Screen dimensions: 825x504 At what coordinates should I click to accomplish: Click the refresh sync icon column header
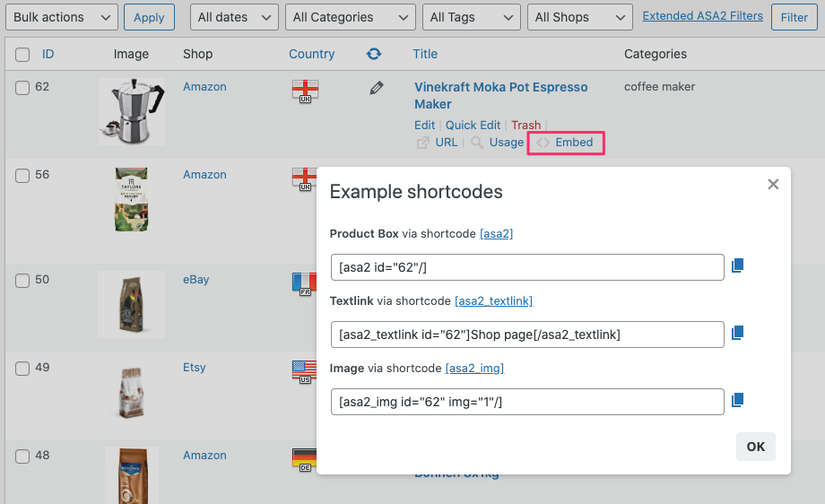pos(374,54)
